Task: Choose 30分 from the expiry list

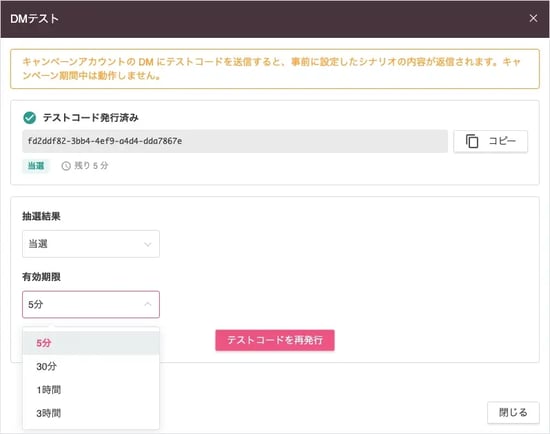Action: click(x=91, y=367)
